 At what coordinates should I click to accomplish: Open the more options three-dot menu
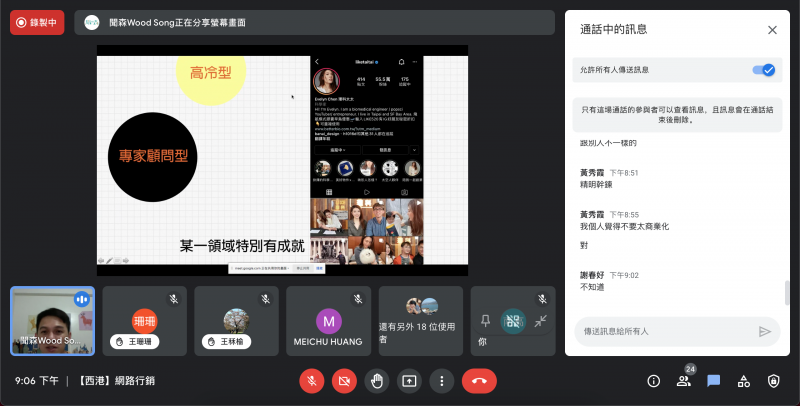tap(441, 381)
